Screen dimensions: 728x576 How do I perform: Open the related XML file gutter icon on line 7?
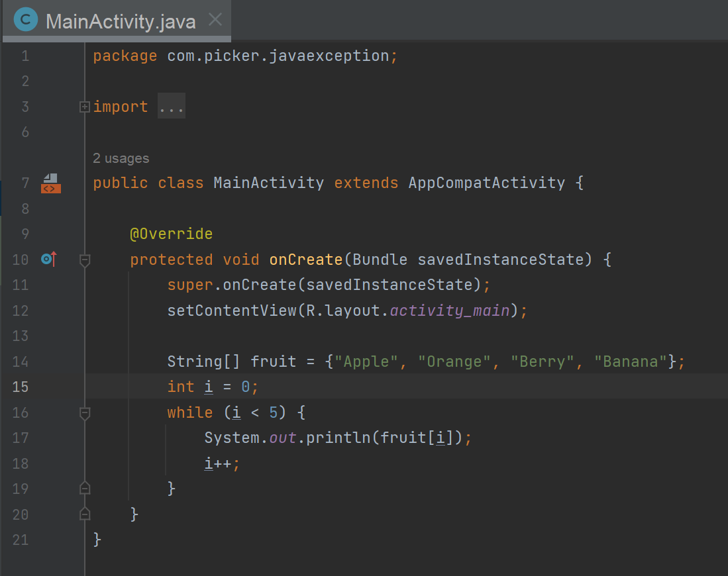[51, 183]
